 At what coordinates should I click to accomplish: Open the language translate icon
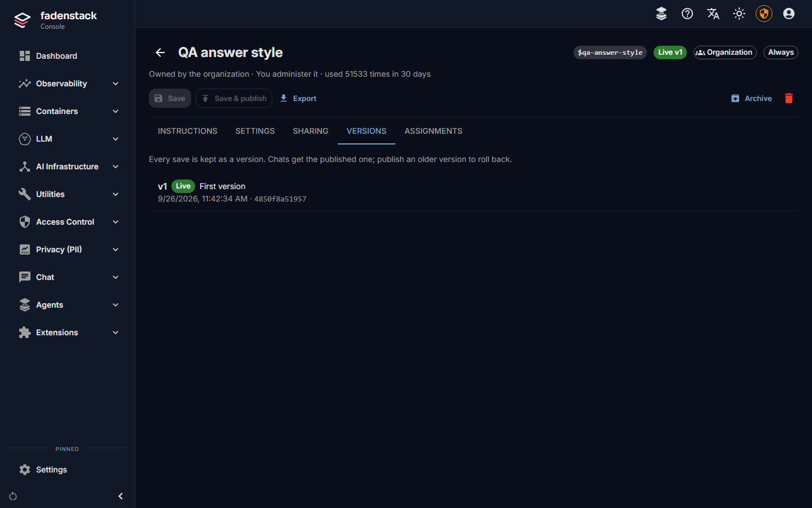point(713,14)
